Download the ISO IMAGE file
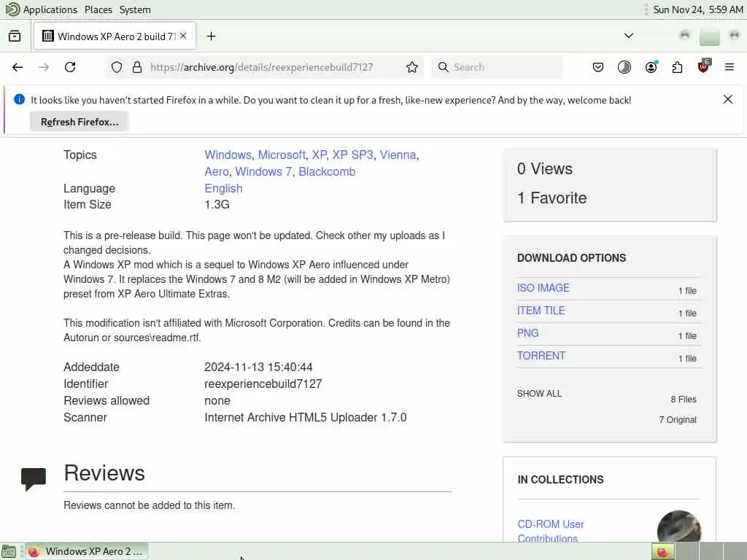The height and width of the screenshot is (560, 747). tap(543, 287)
